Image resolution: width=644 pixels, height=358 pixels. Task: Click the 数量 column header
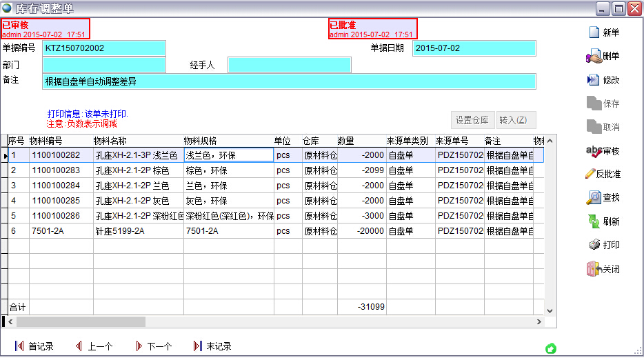tap(346, 141)
